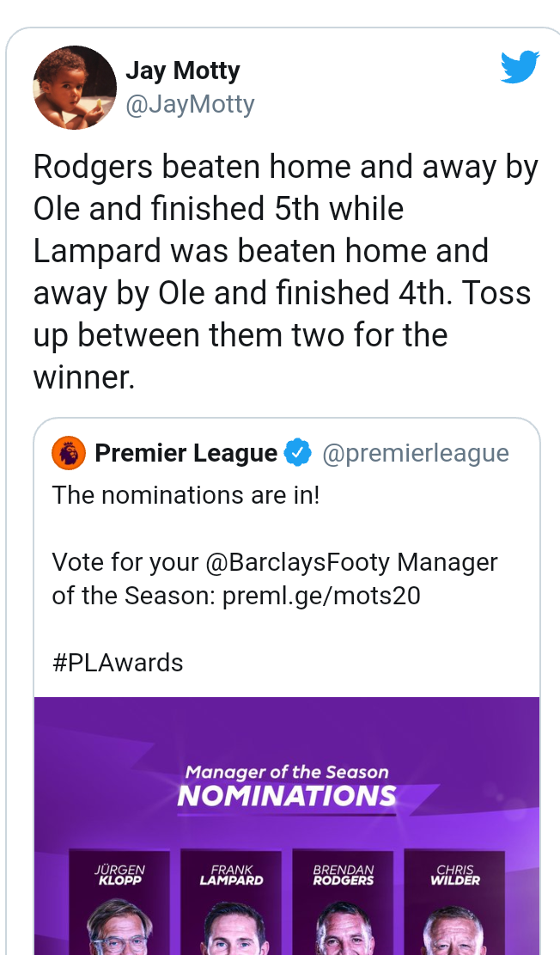Click "Vote for your" text in quoted tweet
Viewport: 560px width, 955px height.
coord(125,562)
